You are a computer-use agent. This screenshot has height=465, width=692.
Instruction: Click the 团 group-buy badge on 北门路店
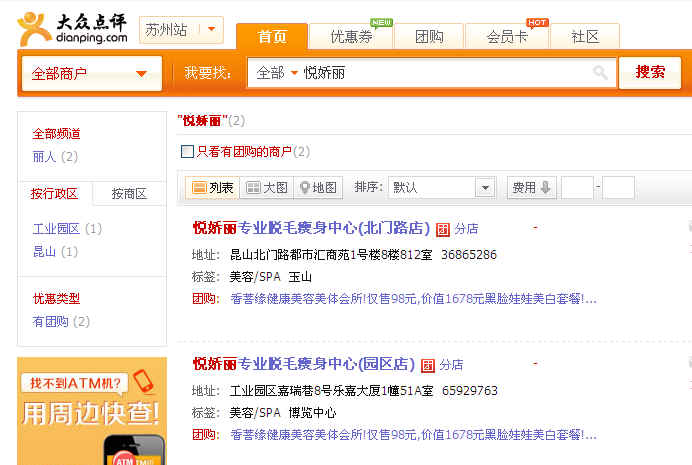(x=443, y=229)
